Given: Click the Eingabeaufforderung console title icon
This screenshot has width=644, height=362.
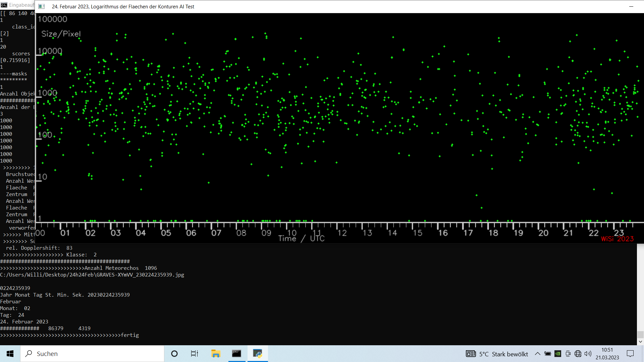Looking at the screenshot, I should pyautogui.click(x=4, y=5).
